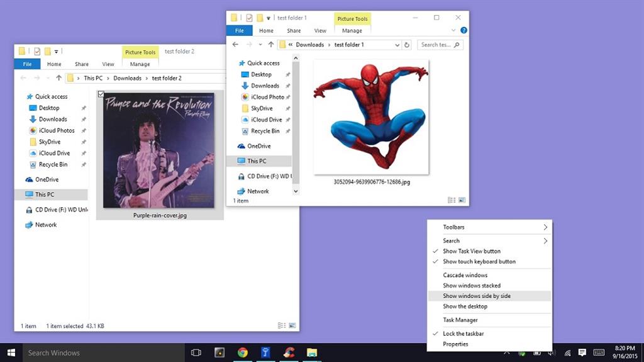Screen dimensions: 644x362
Task: Select Network in test folder 1 sidebar
Action: pyautogui.click(x=258, y=191)
